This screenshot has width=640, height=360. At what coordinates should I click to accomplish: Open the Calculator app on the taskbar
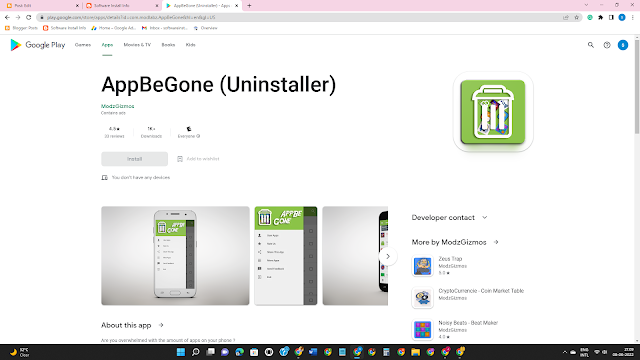386,352
